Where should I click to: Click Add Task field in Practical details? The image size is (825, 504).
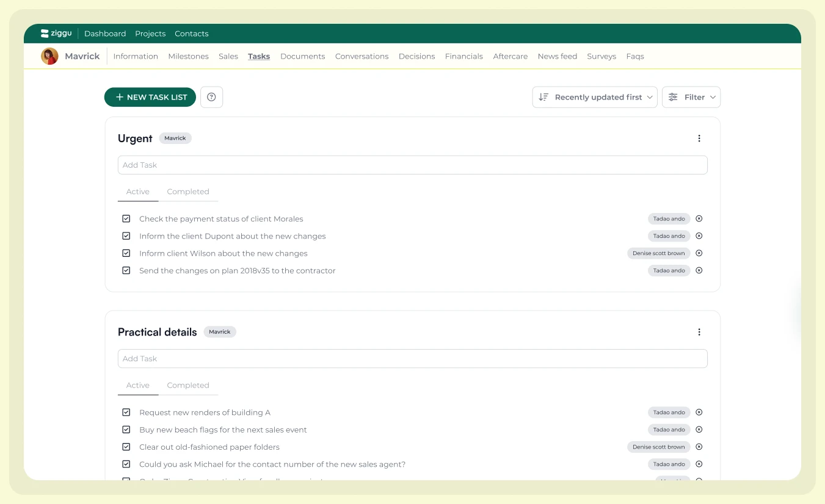(413, 359)
